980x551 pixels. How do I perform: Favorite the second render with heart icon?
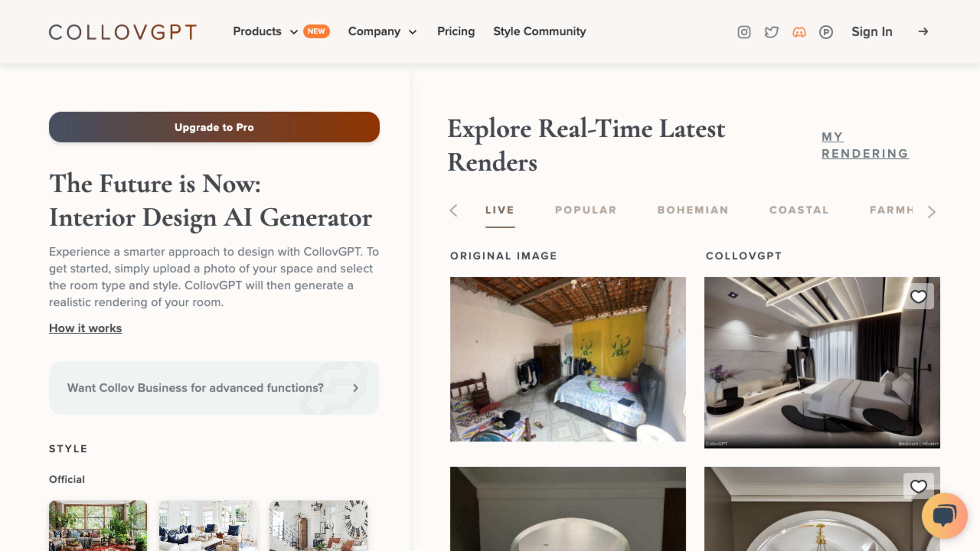(x=918, y=486)
